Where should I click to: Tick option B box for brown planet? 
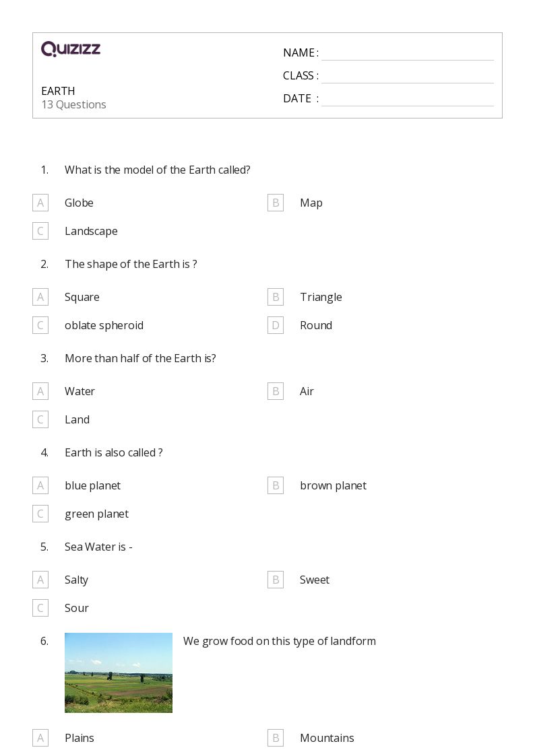tap(276, 485)
